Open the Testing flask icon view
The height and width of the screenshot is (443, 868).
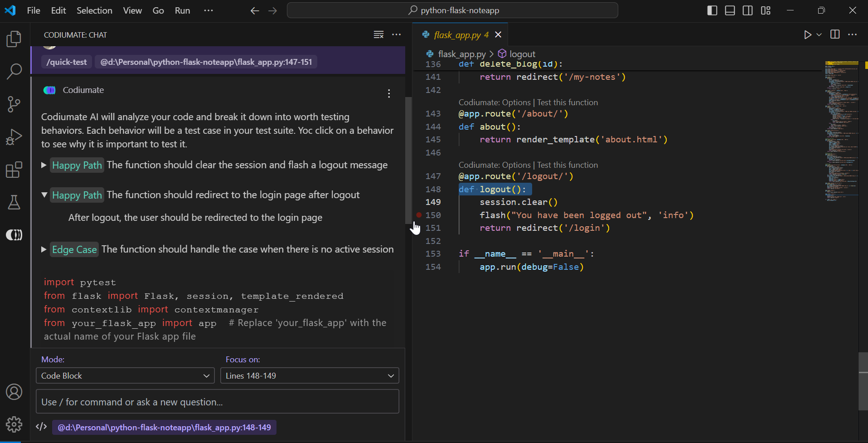click(14, 202)
